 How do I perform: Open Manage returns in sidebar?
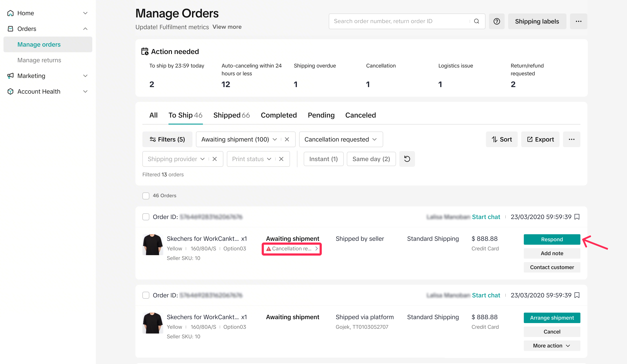click(x=39, y=60)
